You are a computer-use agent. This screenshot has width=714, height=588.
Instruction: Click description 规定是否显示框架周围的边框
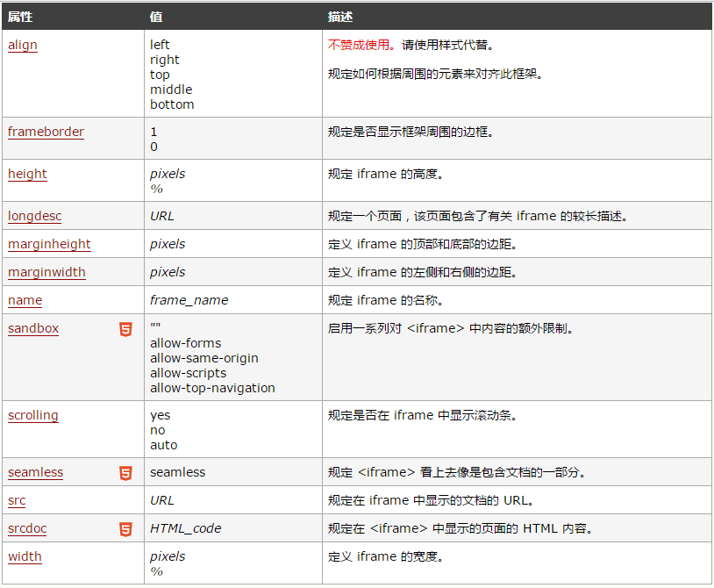411,133
